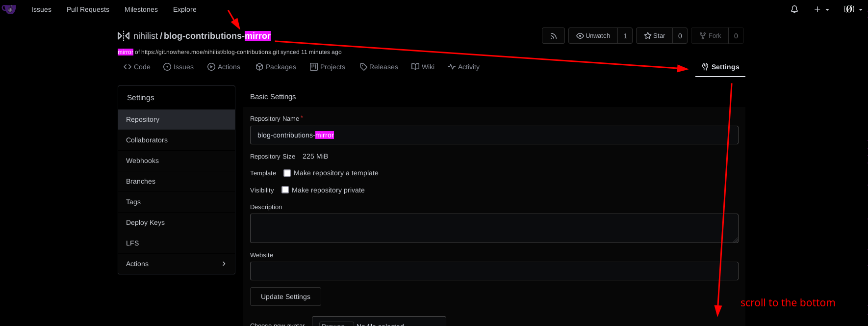The image size is (868, 326).
Task: Open the Wiki tab
Action: 423,67
